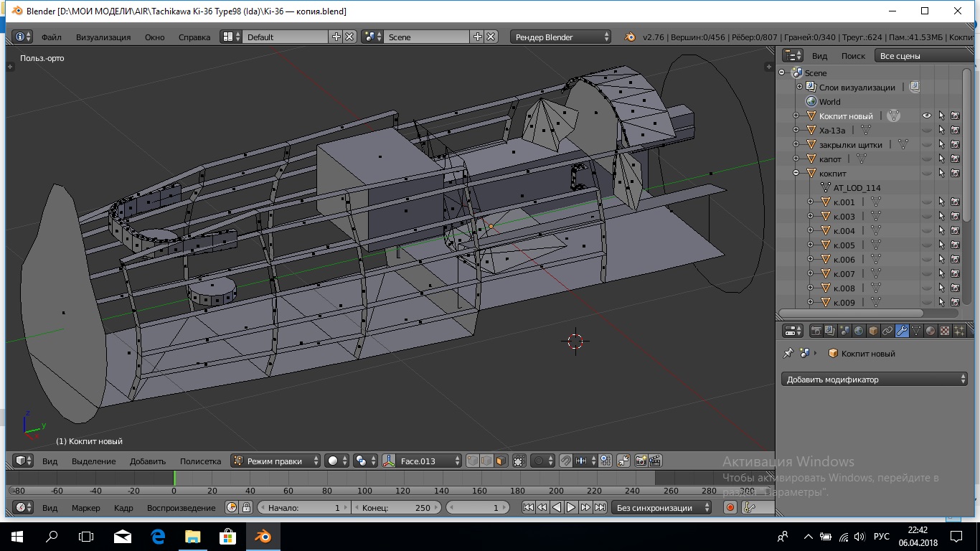Switch to face select mode icon
Screen dimensions: 980x551
500,461
